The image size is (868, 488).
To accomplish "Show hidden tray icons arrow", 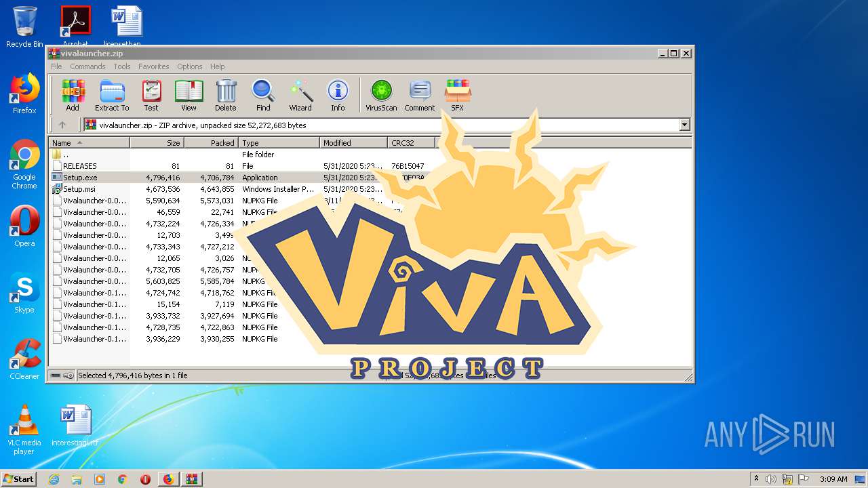I will point(757,479).
